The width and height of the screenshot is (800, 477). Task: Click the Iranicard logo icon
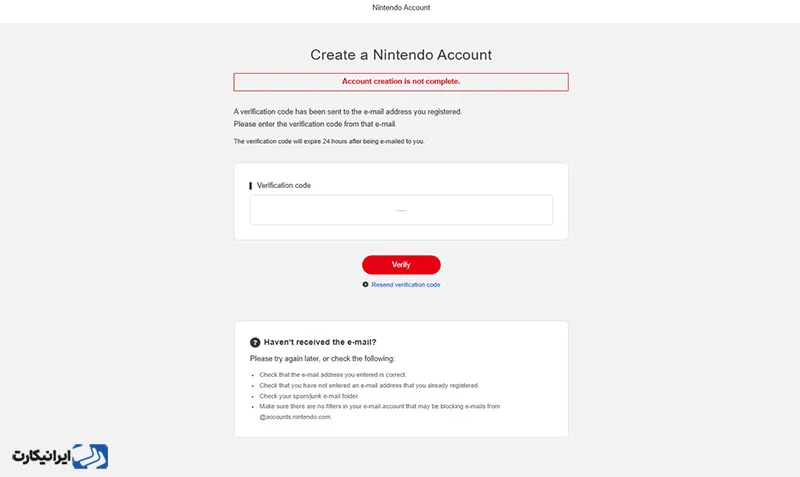89,457
